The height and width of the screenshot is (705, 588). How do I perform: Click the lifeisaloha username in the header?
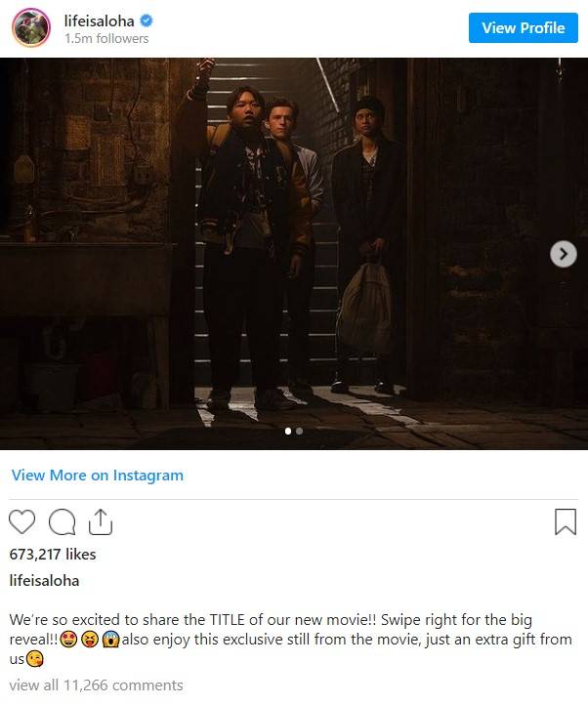pos(99,21)
